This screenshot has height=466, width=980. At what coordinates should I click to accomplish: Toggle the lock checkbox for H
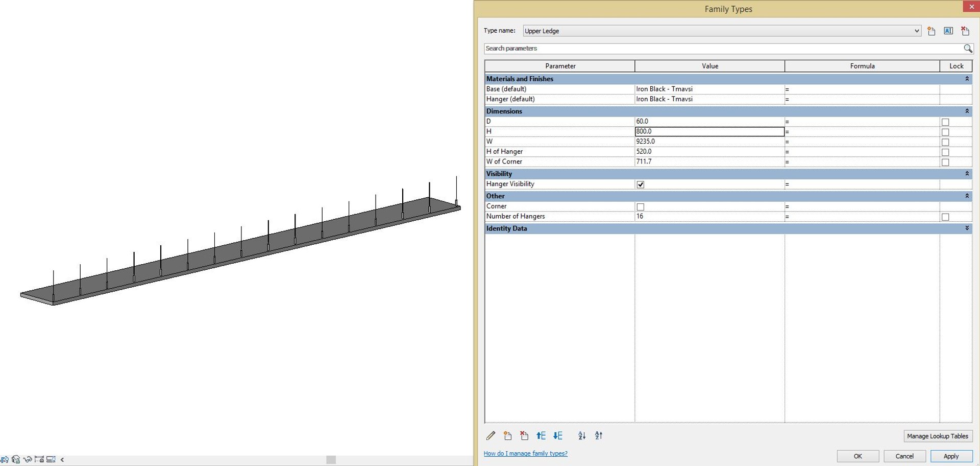coord(945,132)
